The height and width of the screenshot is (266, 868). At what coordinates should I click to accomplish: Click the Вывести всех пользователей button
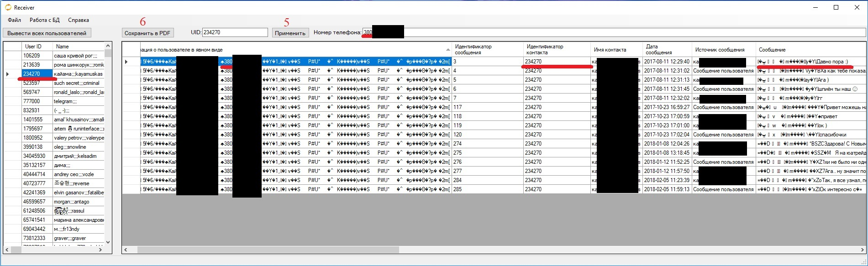pos(47,33)
